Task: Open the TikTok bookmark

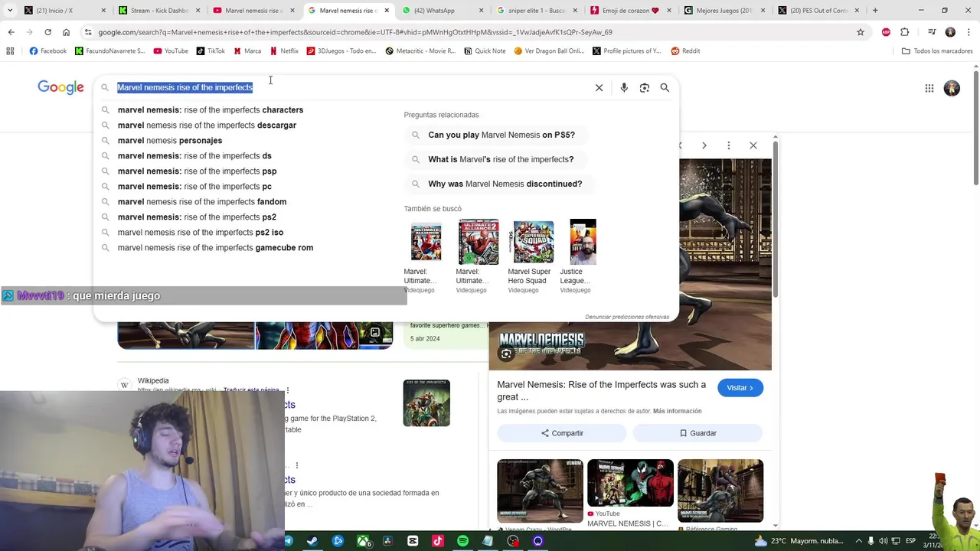Action: click(211, 51)
